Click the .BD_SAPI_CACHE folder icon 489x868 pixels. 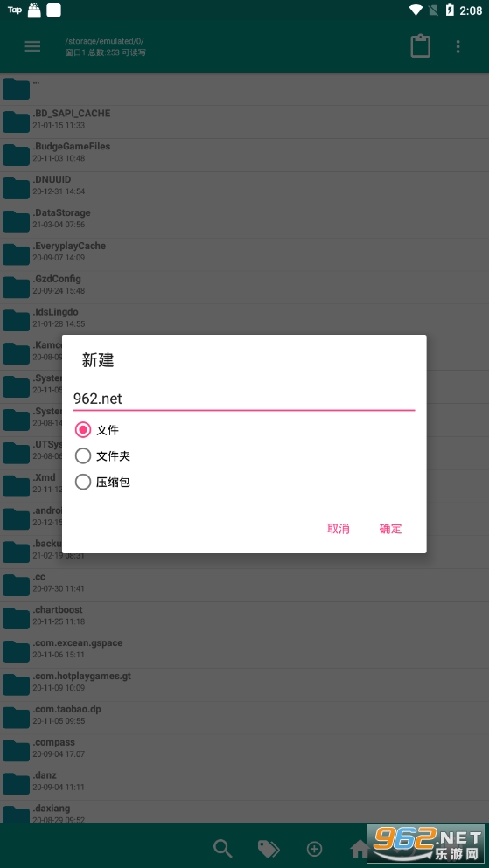click(16, 122)
